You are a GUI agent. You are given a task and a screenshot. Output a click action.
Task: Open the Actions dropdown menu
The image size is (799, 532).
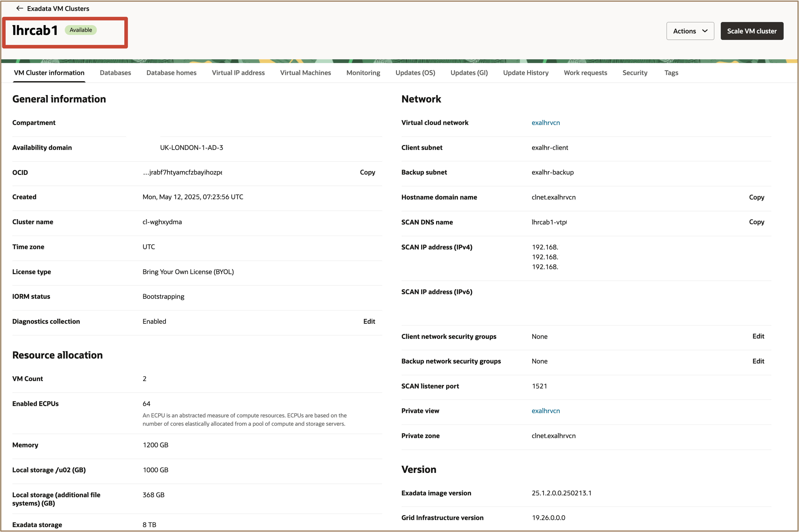(690, 31)
